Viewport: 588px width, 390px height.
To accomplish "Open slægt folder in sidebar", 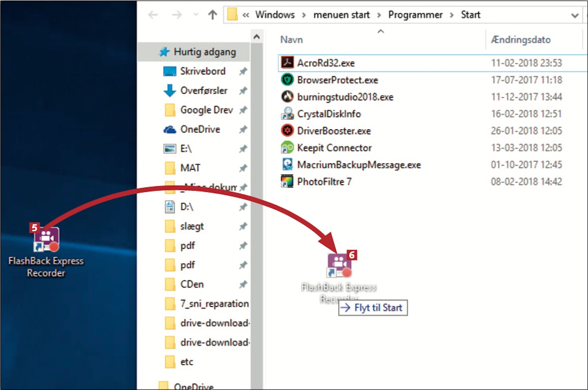I will [x=192, y=226].
